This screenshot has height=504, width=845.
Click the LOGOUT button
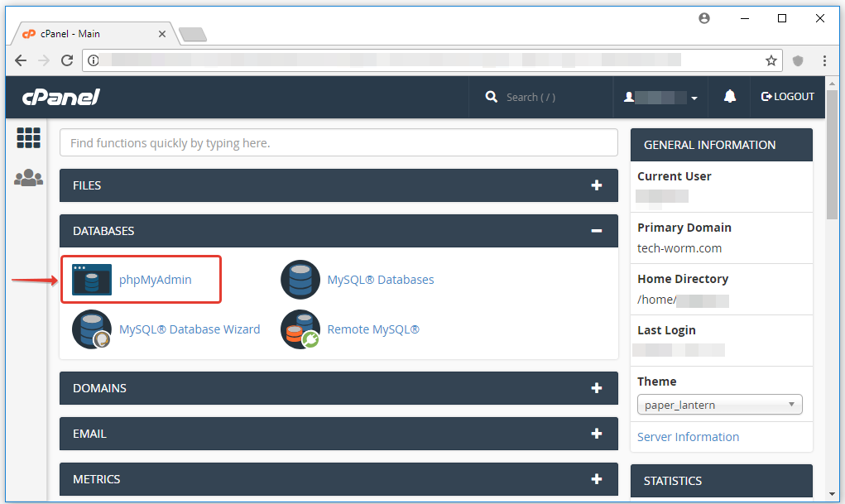(788, 97)
